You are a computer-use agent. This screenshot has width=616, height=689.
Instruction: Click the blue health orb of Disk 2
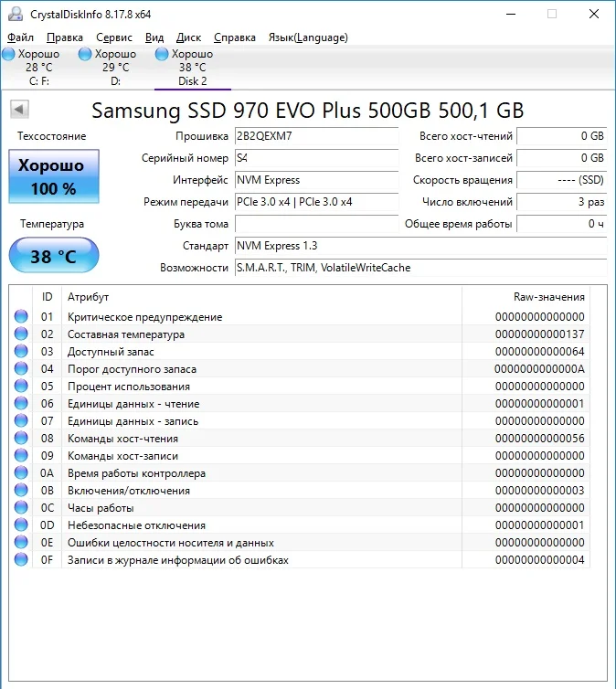pyautogui.click(x=162, y=54)
